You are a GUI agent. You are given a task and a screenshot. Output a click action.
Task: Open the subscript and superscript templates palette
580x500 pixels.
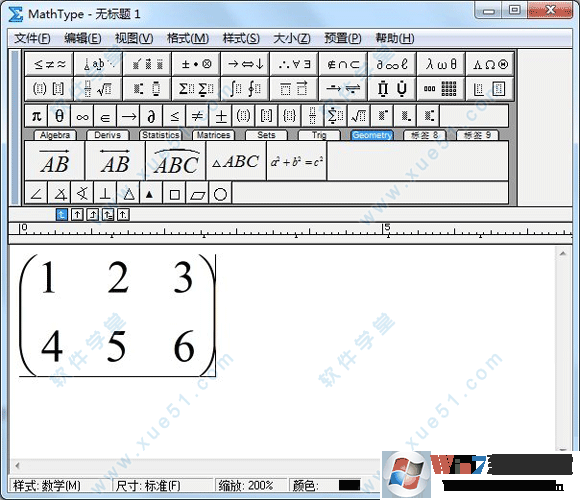click(147, 89)
